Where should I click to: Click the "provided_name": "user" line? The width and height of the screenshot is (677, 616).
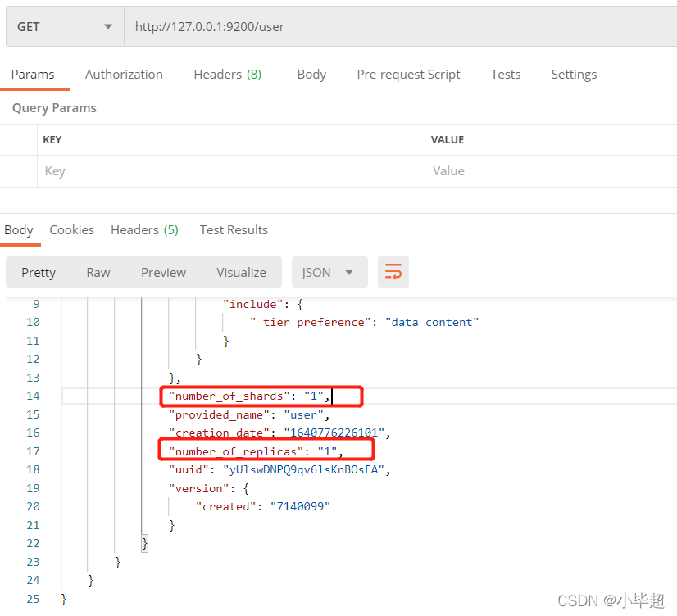pos(249,414)
